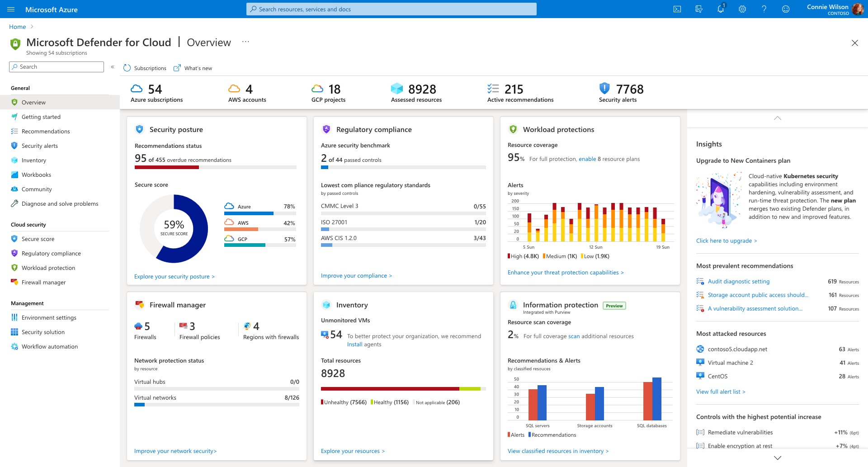Select the Secure score icon under Cloud security
The width and height of the screenshot is (868, 467).
click(15, 239)
